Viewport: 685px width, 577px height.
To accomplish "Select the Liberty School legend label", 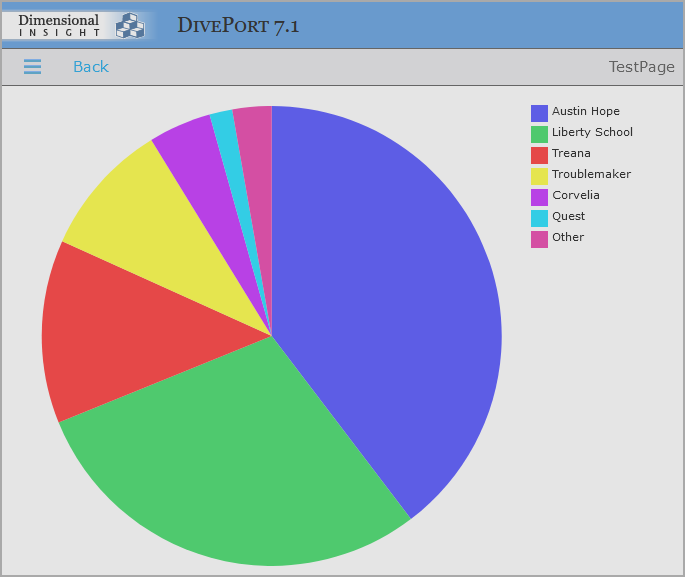I will point(592,133).
